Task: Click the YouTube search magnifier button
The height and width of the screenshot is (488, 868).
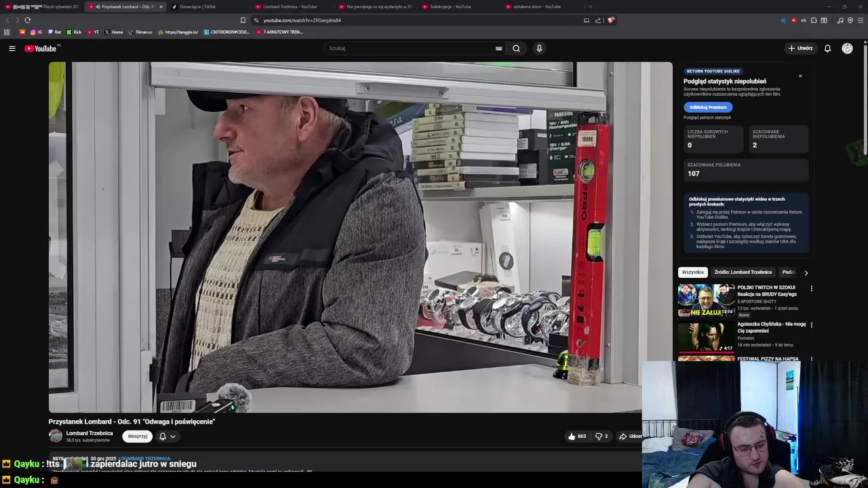Action: (x=516, y=48)
